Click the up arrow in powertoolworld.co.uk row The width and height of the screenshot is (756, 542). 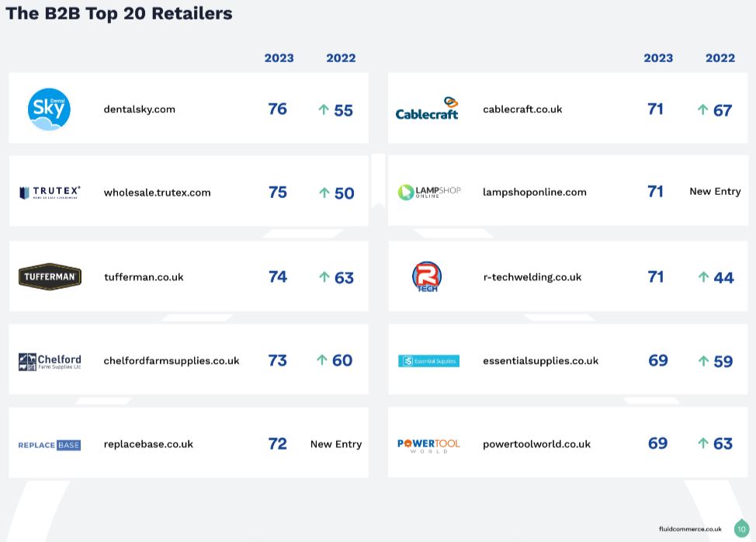(x=703, y=443)
